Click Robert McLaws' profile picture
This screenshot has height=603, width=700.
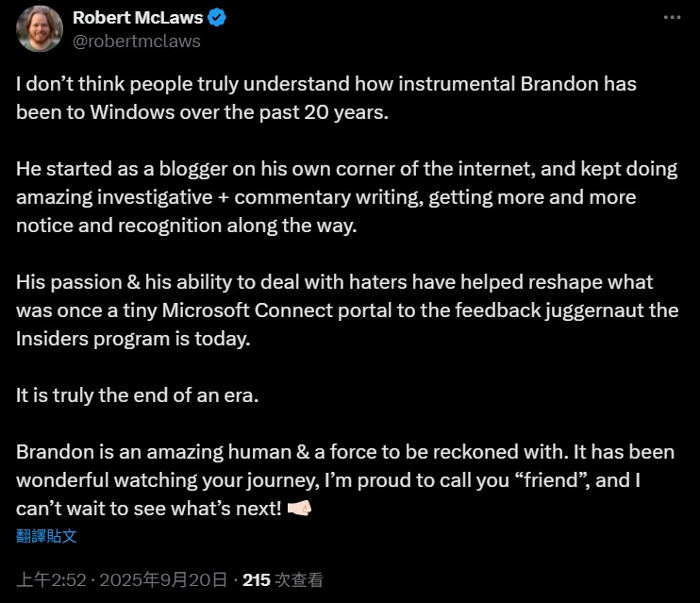(x=40, y=29)
